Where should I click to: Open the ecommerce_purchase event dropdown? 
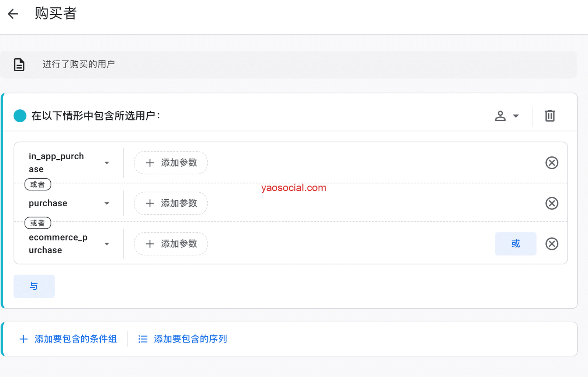107,244
